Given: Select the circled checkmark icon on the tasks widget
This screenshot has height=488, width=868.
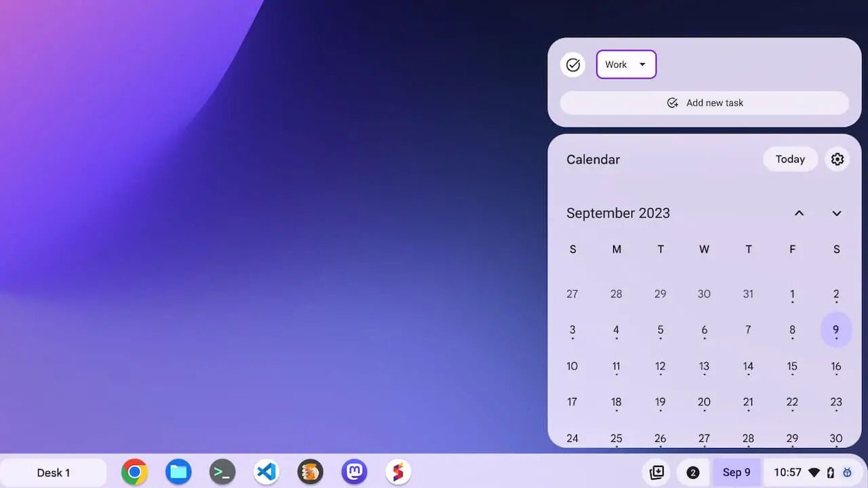Looking at the screenshot, I should click(x=573, y=64).
